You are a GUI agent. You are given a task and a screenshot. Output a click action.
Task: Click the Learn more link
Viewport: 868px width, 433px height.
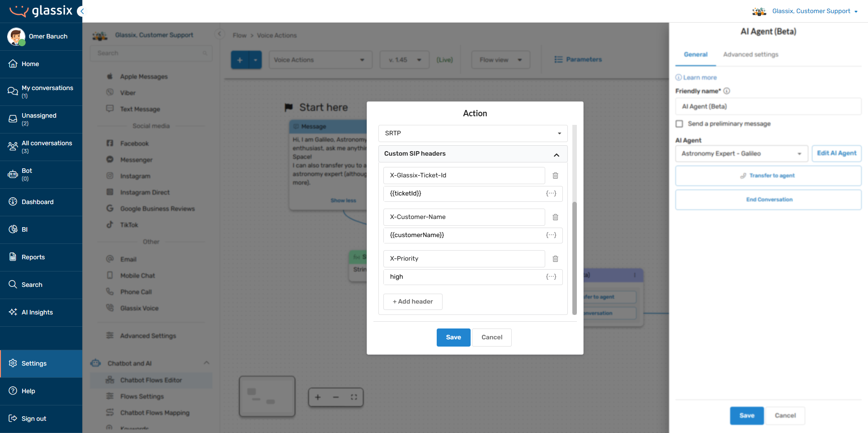click(696, 78)
